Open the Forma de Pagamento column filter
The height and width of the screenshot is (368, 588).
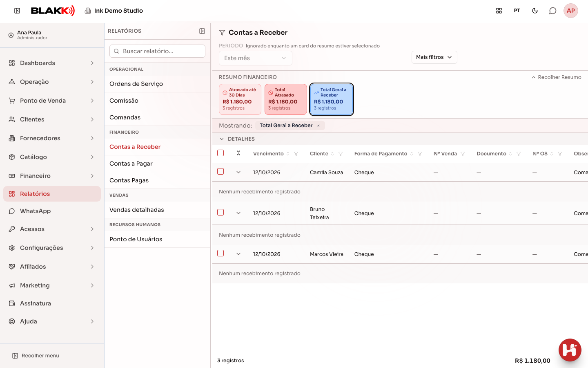click(419, 154)
